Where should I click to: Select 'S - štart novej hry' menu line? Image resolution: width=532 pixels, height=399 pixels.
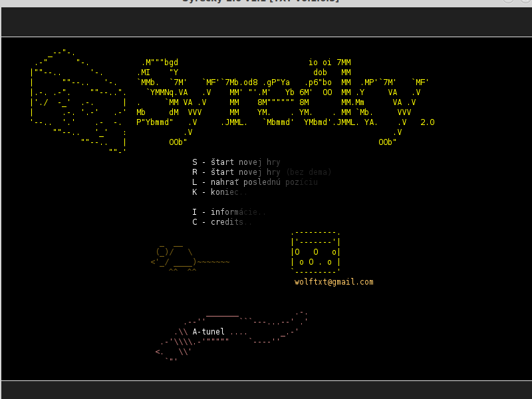(236, 162)
